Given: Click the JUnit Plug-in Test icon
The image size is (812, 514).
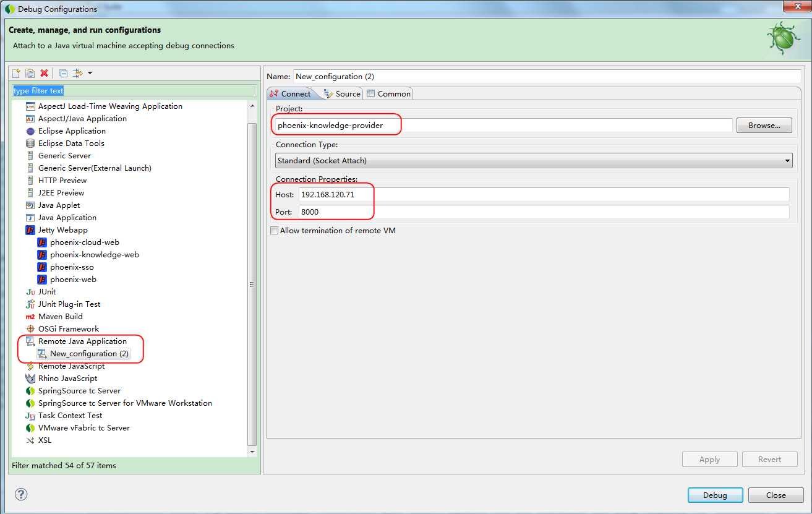Looking at the screenshot, I should click(x=30, y=304).
